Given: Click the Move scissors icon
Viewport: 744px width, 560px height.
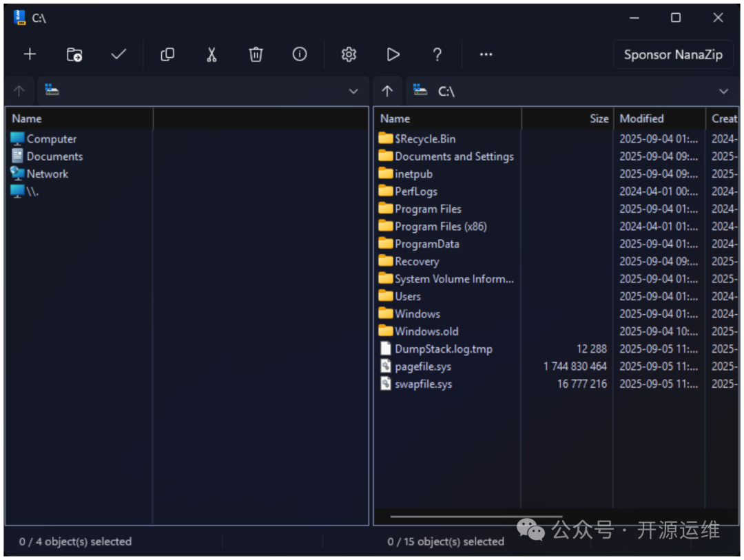Looking at the screenshot, I should (211, 54).
